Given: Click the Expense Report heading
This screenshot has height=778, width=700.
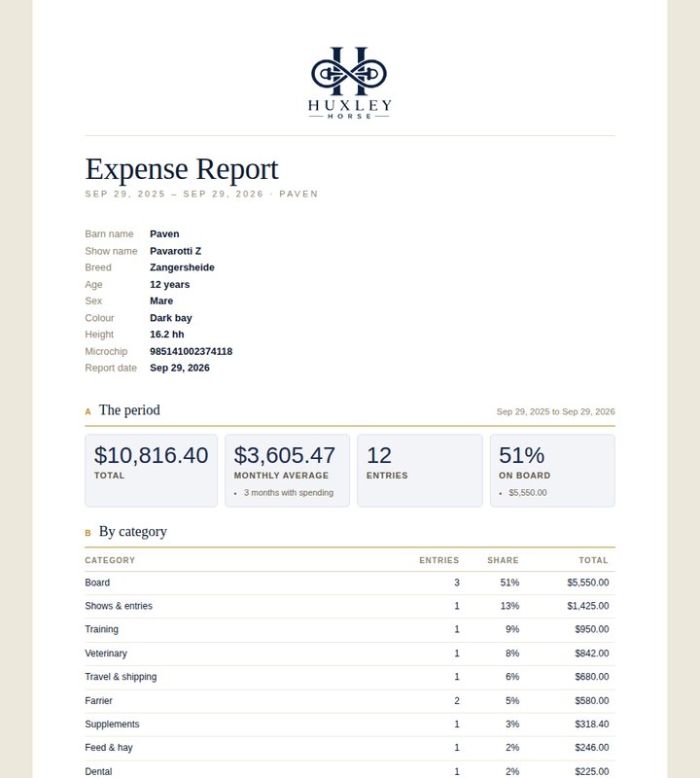Looking at the screenshot, I should [182, 169].
